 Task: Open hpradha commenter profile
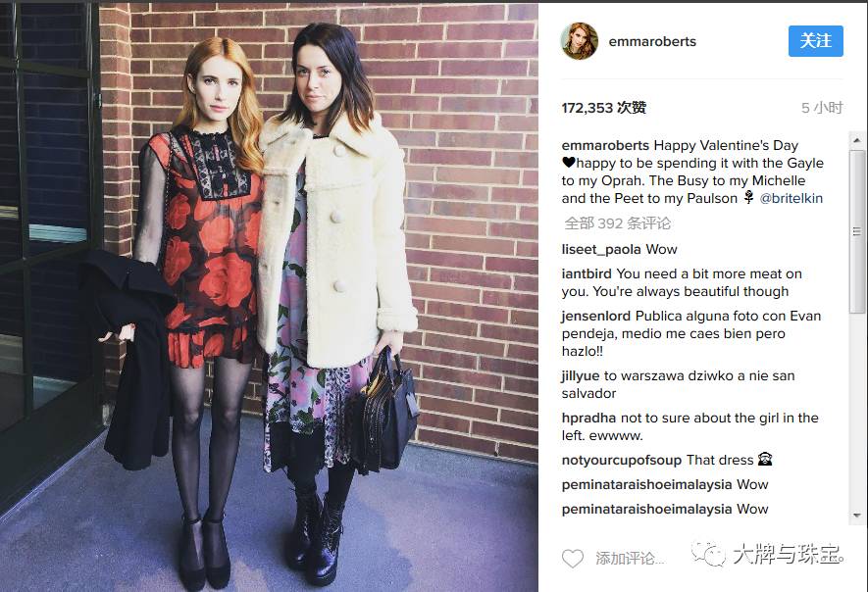[x=588, y=418]
